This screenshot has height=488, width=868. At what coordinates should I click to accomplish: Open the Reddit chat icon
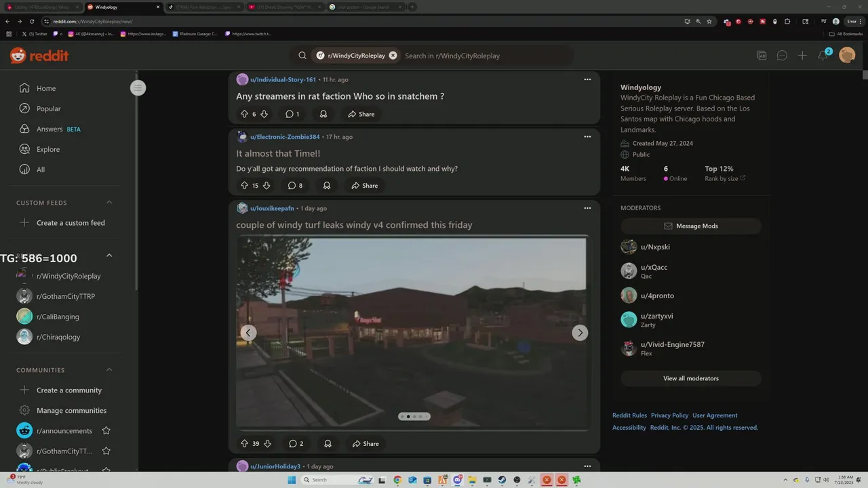(782, 56)
